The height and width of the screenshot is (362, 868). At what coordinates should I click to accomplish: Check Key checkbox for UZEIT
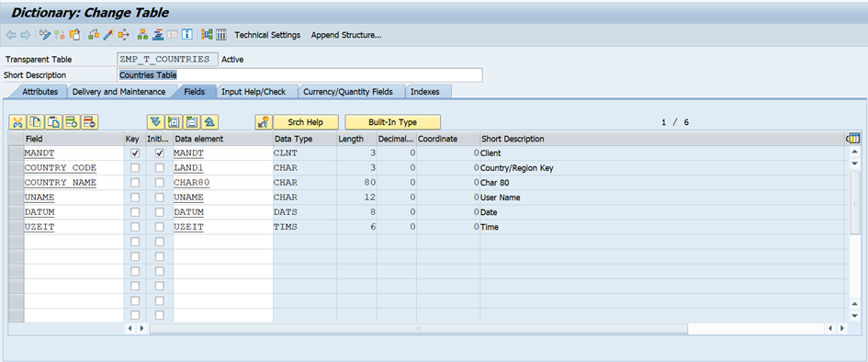(x=134, y=227)
